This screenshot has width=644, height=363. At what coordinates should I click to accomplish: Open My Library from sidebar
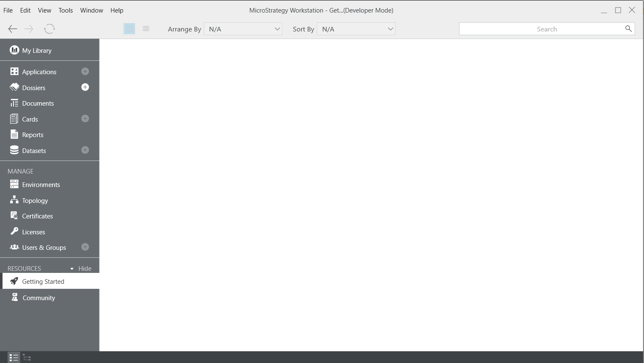point(37,50)
